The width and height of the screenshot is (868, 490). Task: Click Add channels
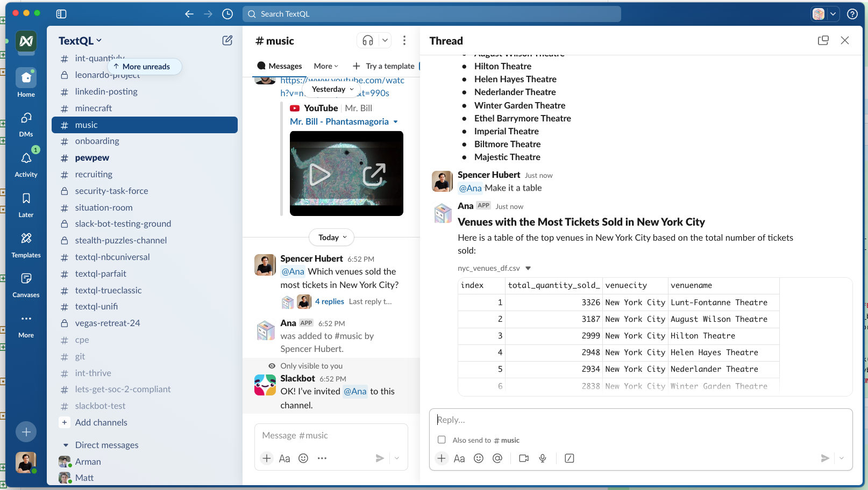[x=101, y=422]
